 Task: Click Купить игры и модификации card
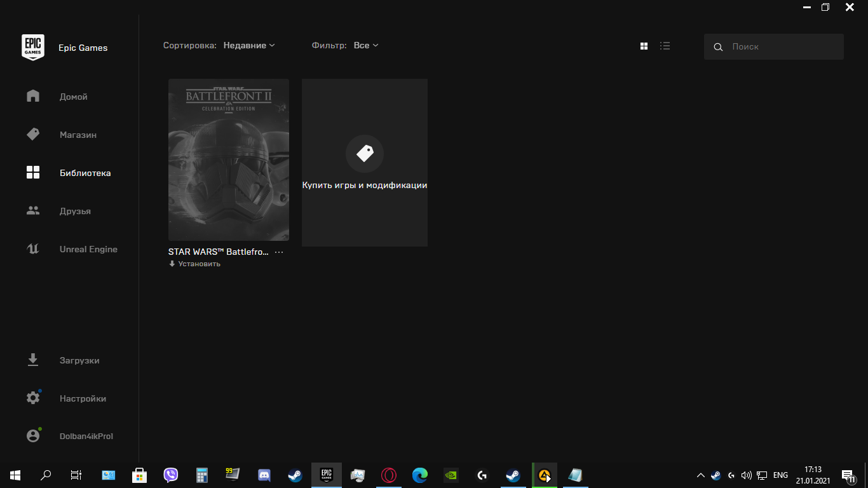pyautogui.click(x=365, y=163)
